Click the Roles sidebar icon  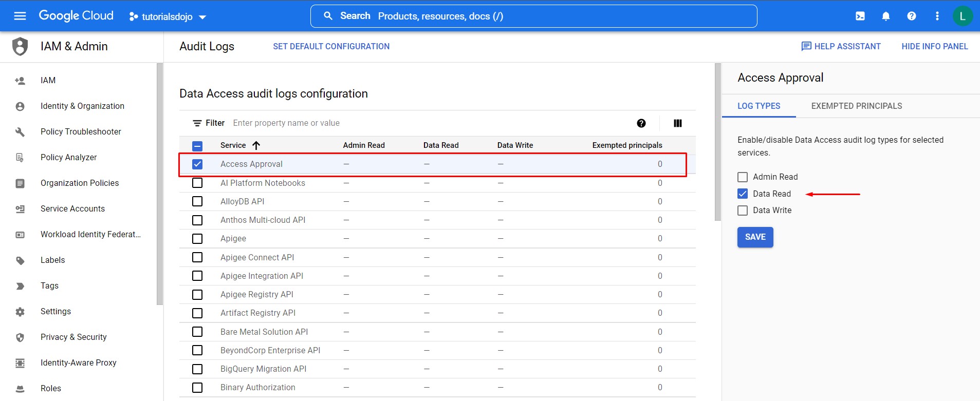pos(20,389)
